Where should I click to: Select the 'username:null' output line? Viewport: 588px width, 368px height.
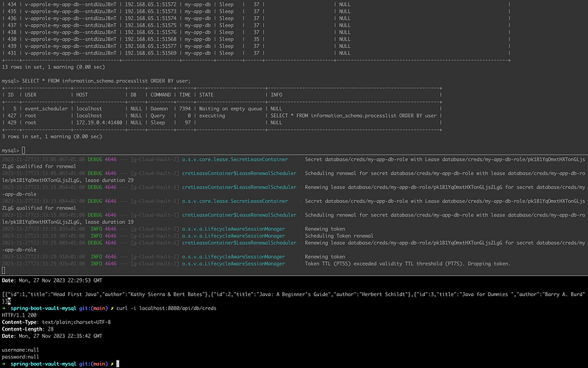[21, 350]
